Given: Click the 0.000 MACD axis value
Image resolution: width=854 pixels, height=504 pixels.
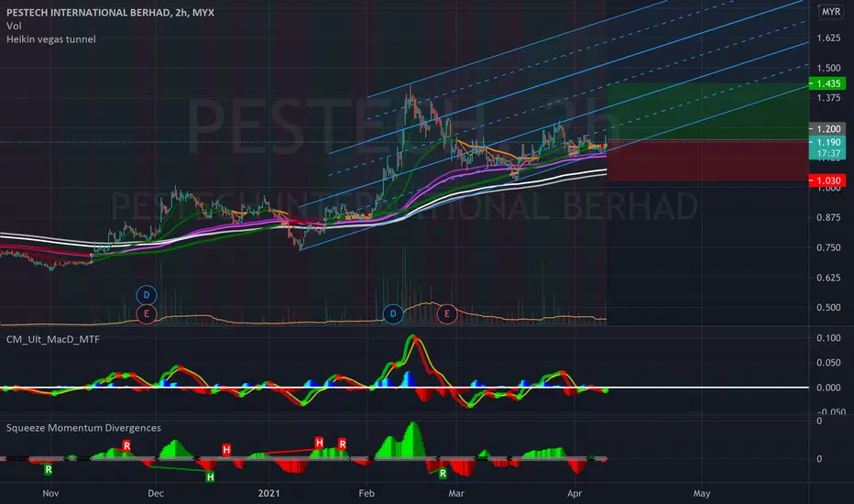Looking at the screenshot, I should [x=828, y=388].
